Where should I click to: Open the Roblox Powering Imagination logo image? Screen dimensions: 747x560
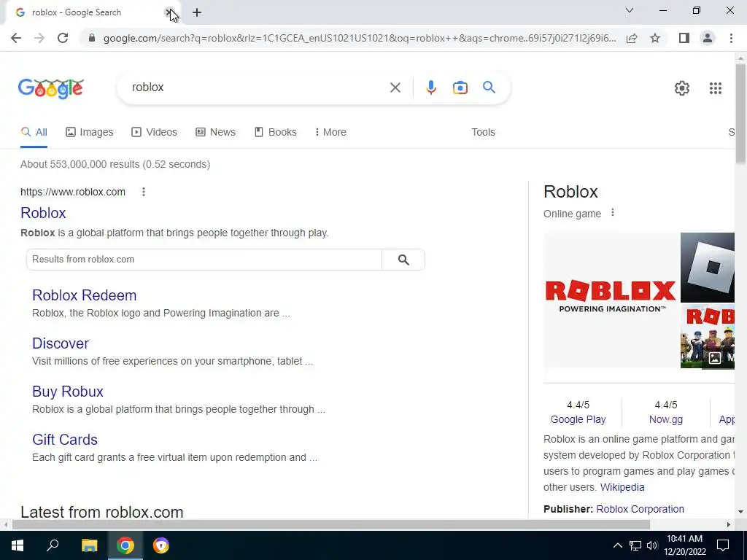click(x=611, y=300)
